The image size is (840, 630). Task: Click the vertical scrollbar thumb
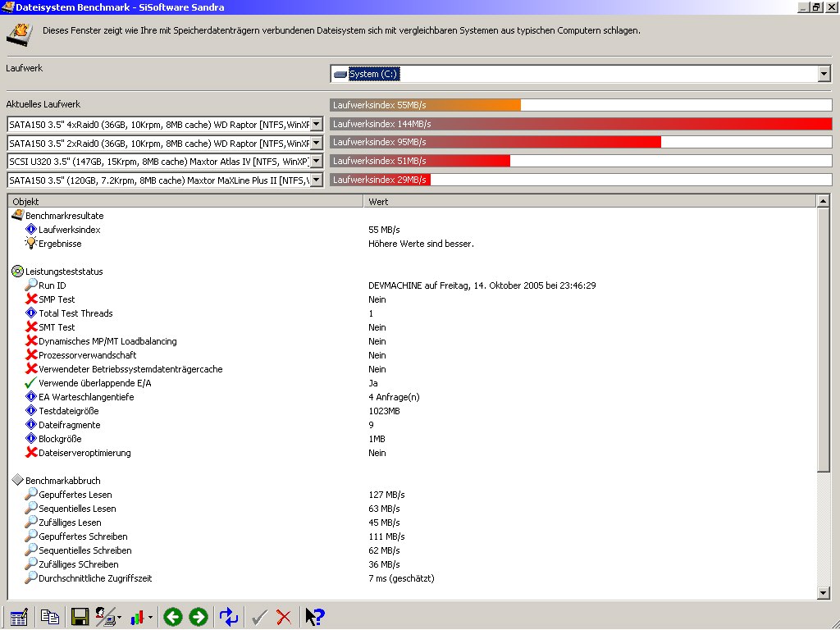point(824,340)
